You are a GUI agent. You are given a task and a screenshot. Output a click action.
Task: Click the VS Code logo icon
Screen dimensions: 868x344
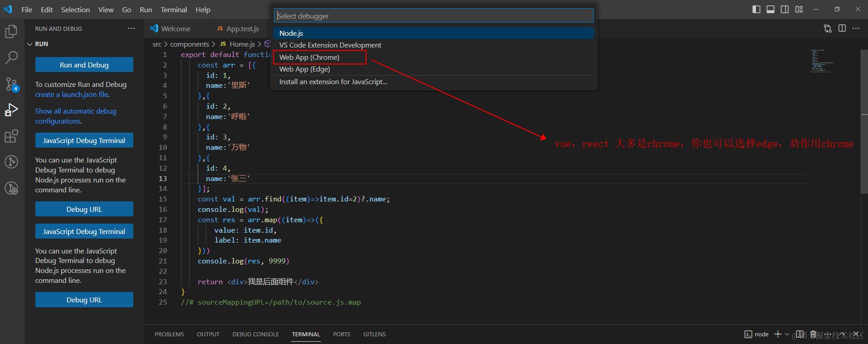(8, 9)
